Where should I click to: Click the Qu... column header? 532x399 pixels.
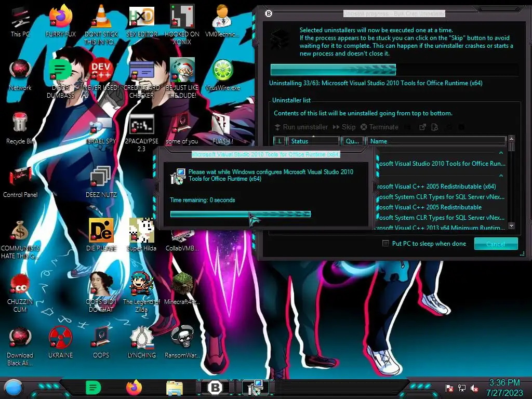[353, 141]
